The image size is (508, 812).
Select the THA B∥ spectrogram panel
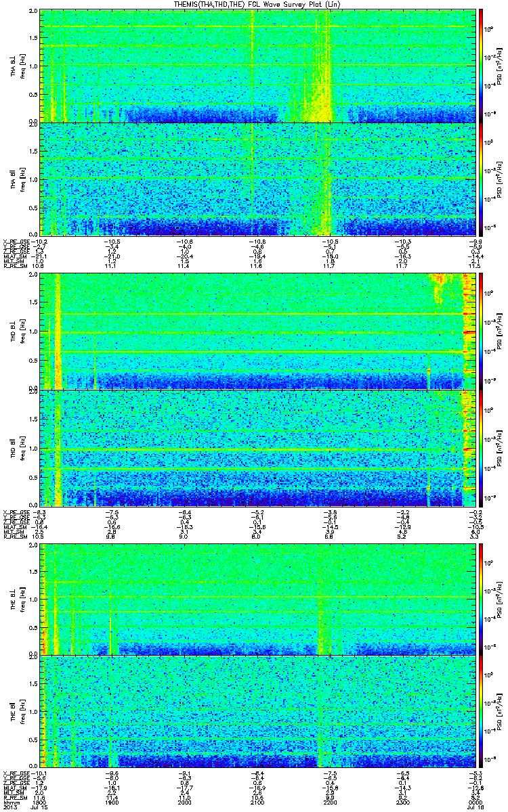click(256, 179)
